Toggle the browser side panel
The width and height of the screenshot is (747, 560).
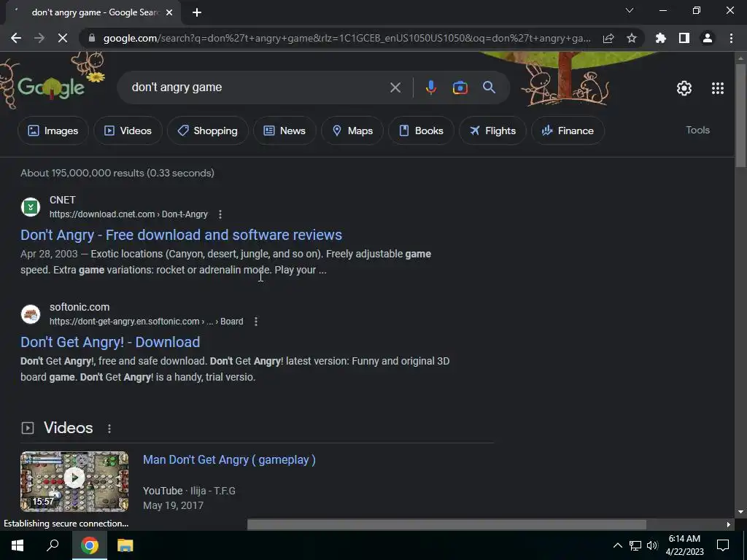(x=684, y=38)
